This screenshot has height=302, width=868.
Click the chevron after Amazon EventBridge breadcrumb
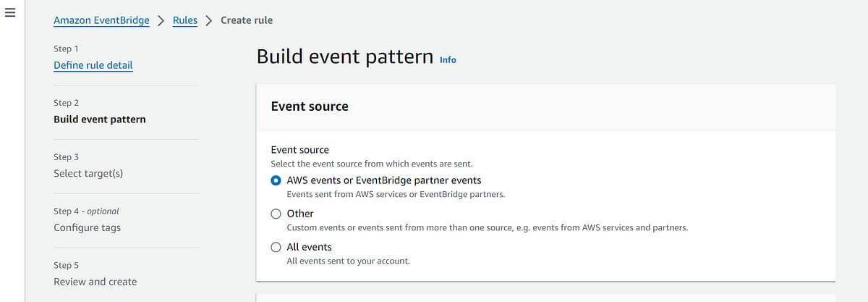[x=161, y=20]
